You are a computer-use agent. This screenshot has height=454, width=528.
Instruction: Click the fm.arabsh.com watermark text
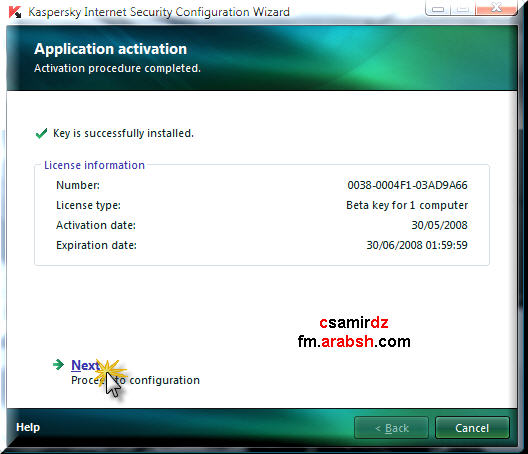tap(354, 342)
